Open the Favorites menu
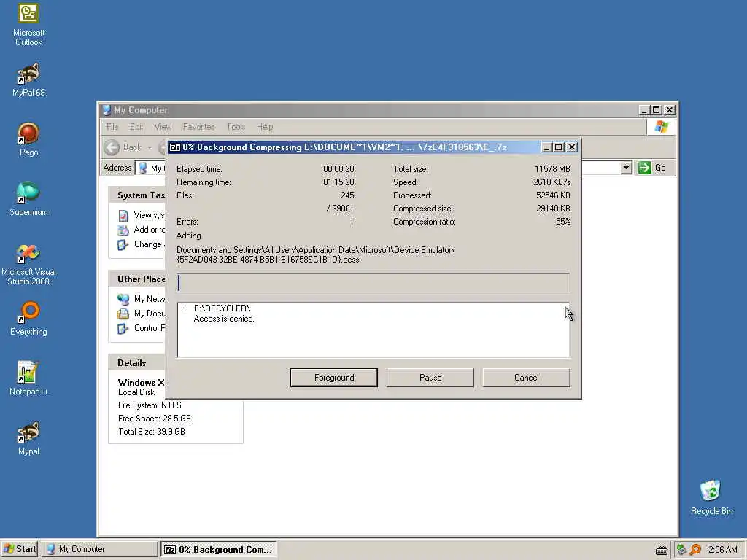This screenshot has height=560, width=747. coord(198,127)
